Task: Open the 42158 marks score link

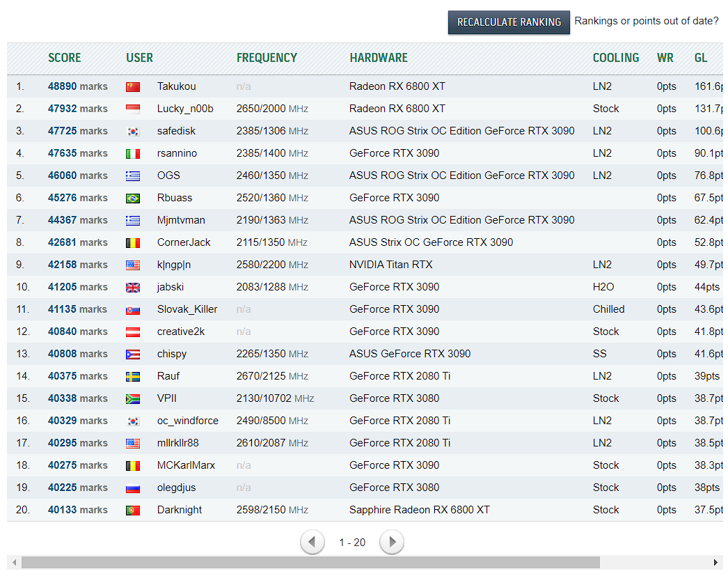Action: click(x=77, y=265)
